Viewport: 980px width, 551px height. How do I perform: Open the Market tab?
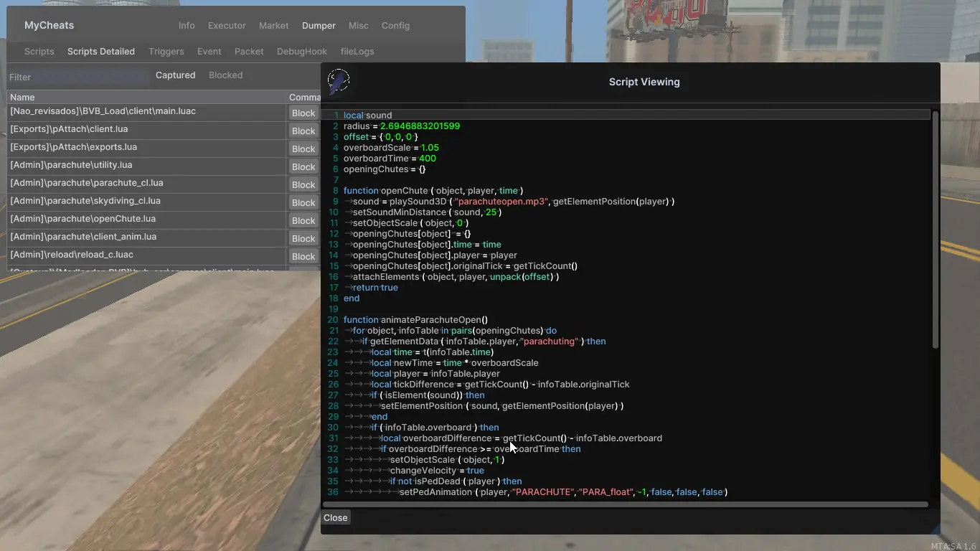[x=273, y=25]
